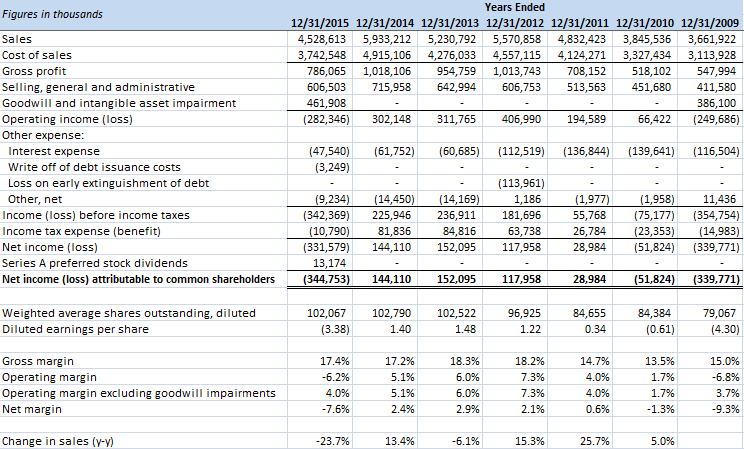
Task: Select diluted EPS value 1.48
Action: [465, 329]
